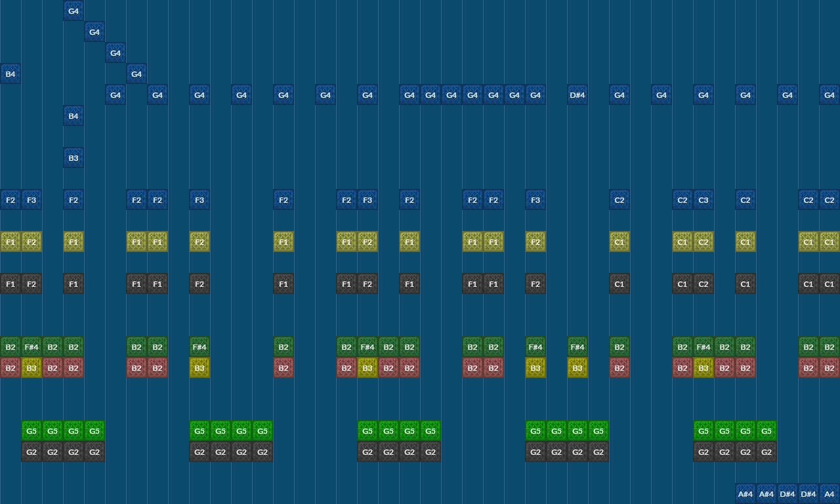Click the B4 note directly above blue B3

[73, 115]
